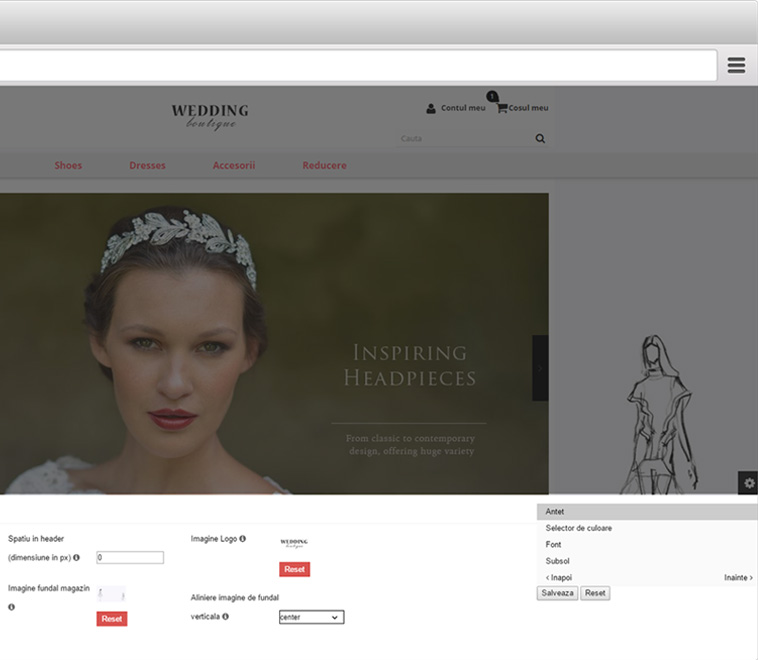
Task: Click Reset button beside Salveaza
Action: [x=595, y=593]
